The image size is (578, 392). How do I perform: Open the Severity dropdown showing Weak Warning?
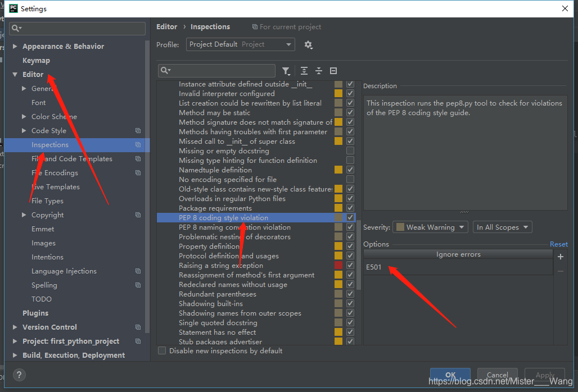(x=430, y=227)
